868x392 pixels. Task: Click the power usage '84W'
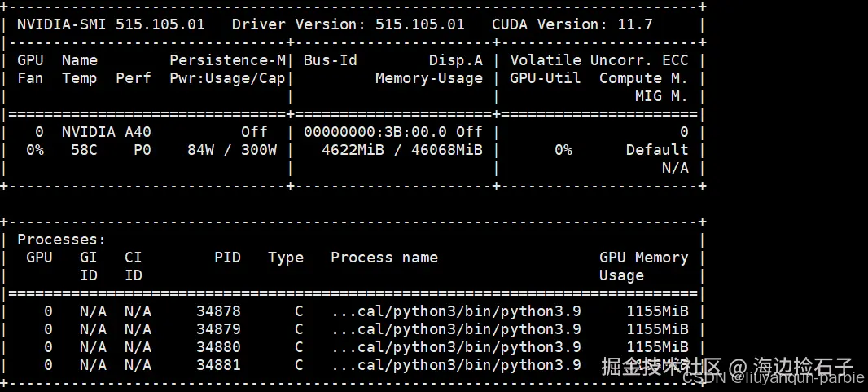[200, 150]
